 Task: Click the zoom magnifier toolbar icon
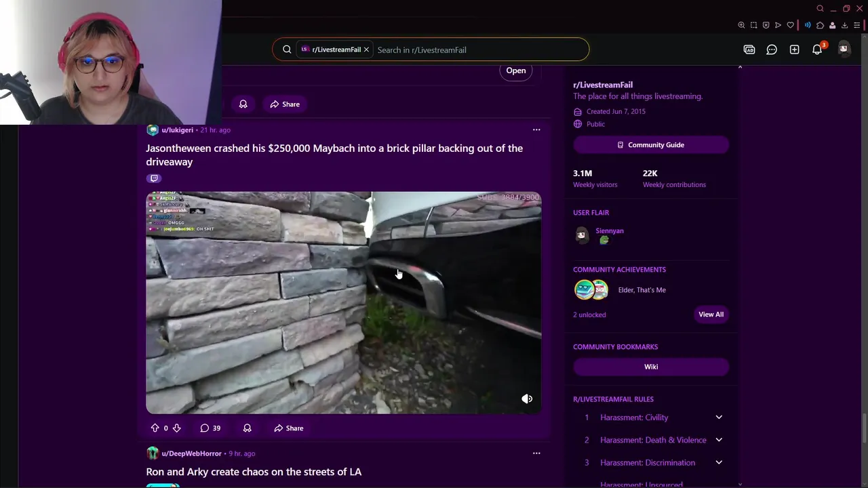pos(741,25)
